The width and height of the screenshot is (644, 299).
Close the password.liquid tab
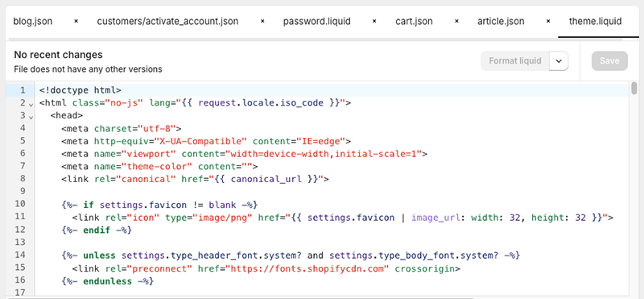tap(374, 22)
